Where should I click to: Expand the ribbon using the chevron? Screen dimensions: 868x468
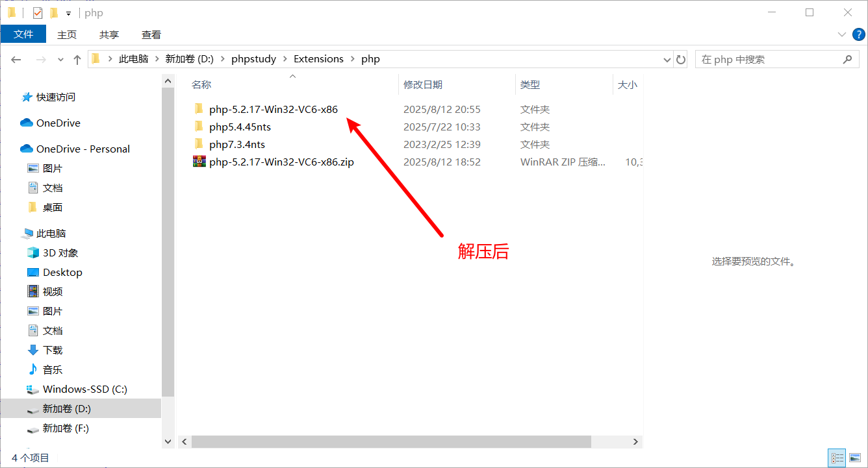[x=842, y=34]
